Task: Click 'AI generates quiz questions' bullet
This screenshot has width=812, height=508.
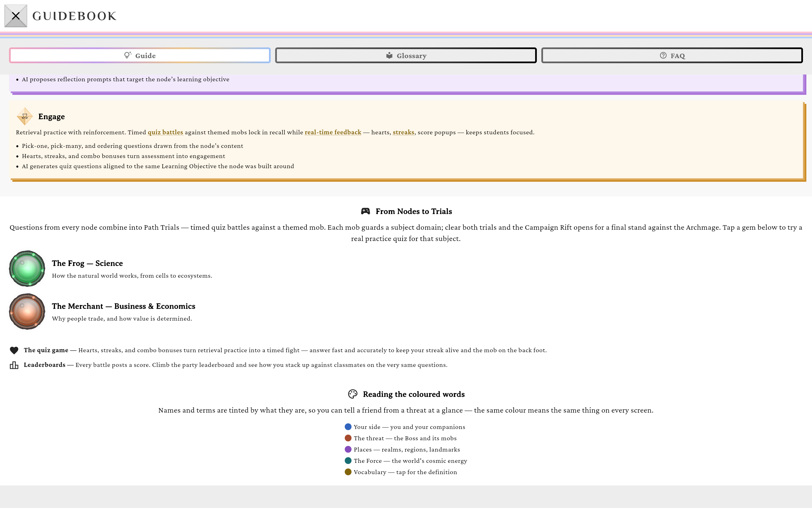Action: pos(158,166)
